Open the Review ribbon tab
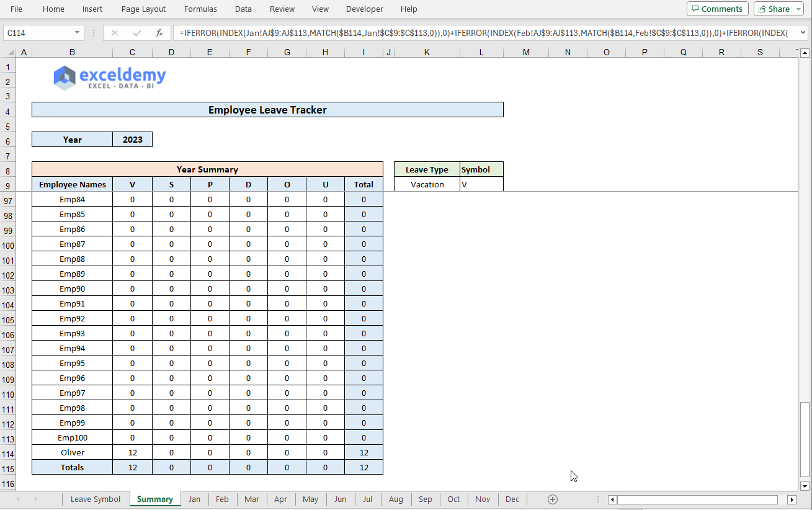This screenshot has width=812, height=510. [x=282, y=9]
